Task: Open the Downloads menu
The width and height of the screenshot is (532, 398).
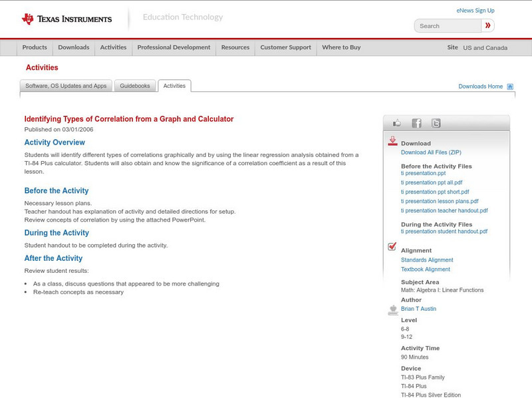Action: click(74, 47)
